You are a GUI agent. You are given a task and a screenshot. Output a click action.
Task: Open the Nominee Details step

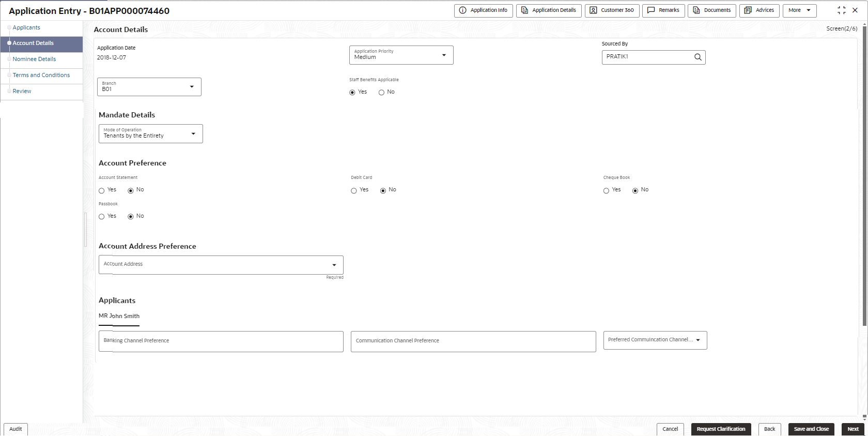point(34,59)
